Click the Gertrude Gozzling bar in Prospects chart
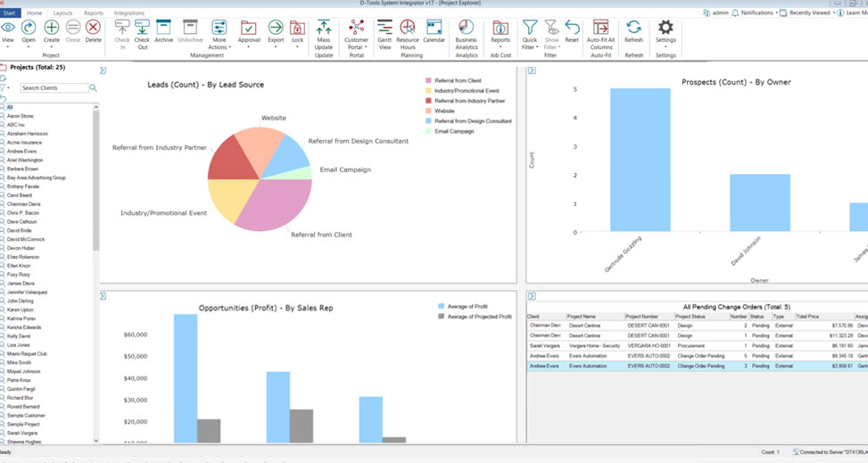The image size is (868, 463). point(640,160)
